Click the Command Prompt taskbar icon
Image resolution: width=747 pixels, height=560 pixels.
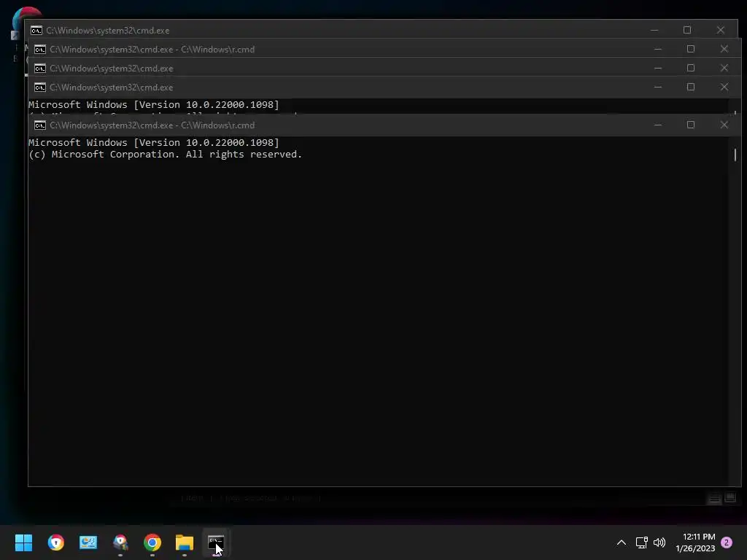tap(216, 542)
